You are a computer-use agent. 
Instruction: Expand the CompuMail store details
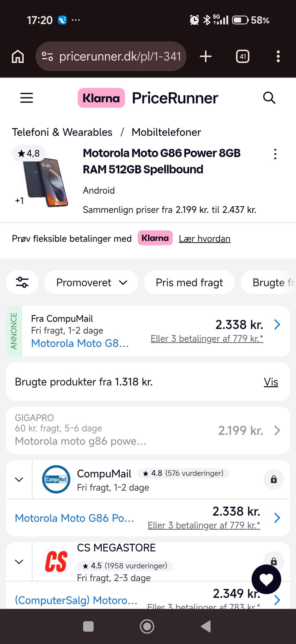point(19,479)
